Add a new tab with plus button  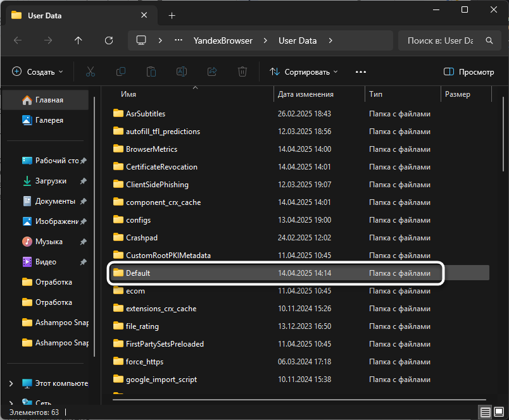tap(172, 15)
